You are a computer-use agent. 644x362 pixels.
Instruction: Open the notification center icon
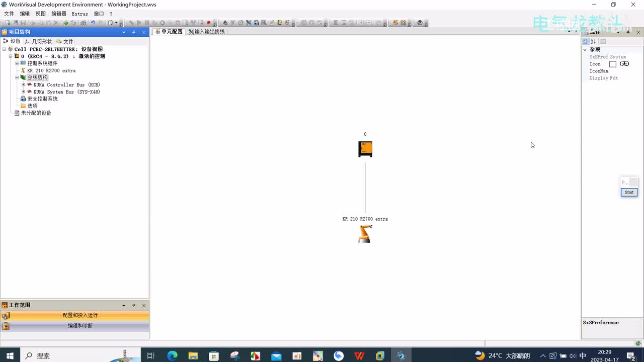coord(631,355)
